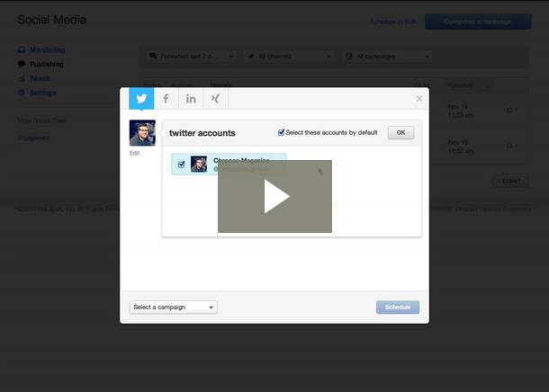The image size is (549, 392).
Task: Click the Schedule button
Action: click(398, 307)
